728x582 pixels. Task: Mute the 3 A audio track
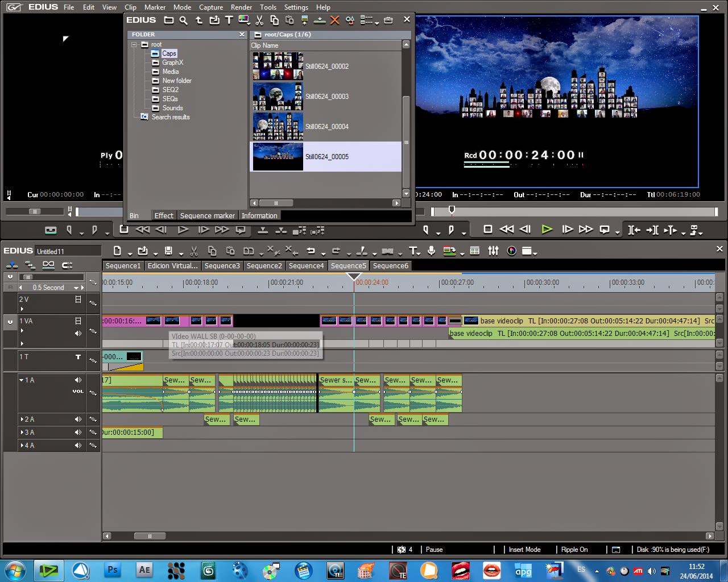[x=78, y=433]
